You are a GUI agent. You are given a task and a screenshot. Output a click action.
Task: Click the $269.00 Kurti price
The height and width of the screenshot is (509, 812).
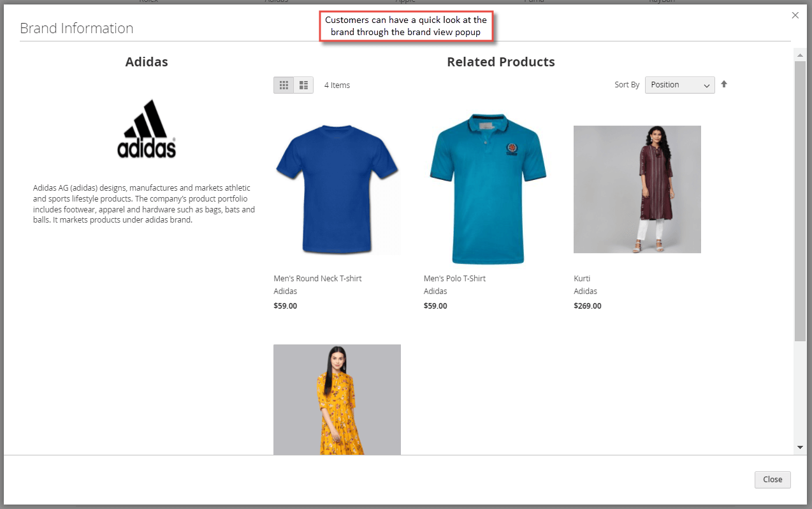[588, 306]
